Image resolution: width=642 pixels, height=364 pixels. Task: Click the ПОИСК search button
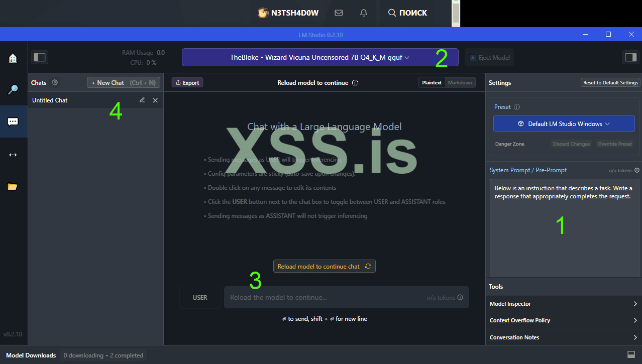click(x=407, y=13)
